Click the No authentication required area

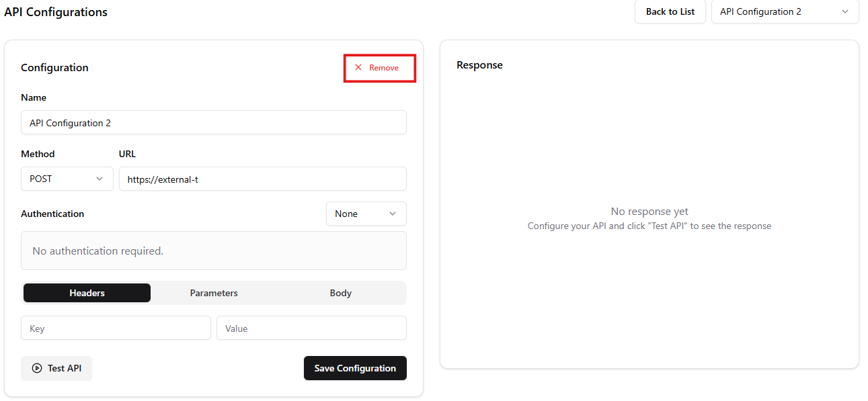(x=213, y=250)
